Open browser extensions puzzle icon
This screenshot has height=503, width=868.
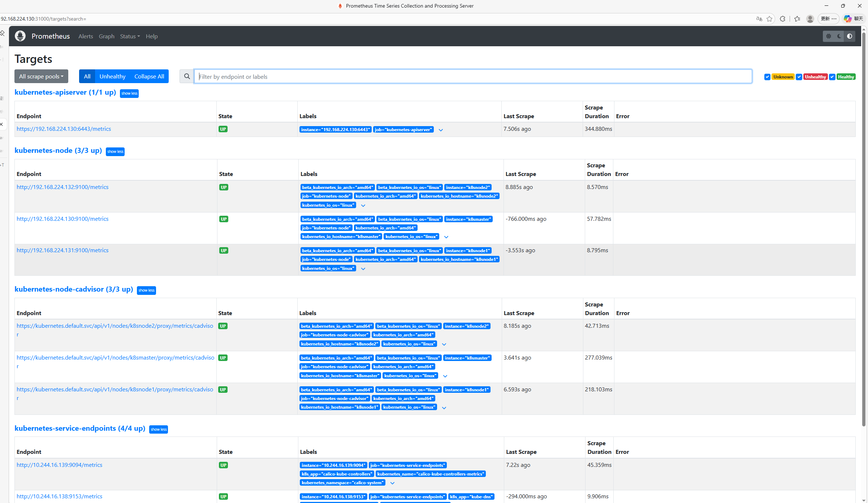coord(782,19)
